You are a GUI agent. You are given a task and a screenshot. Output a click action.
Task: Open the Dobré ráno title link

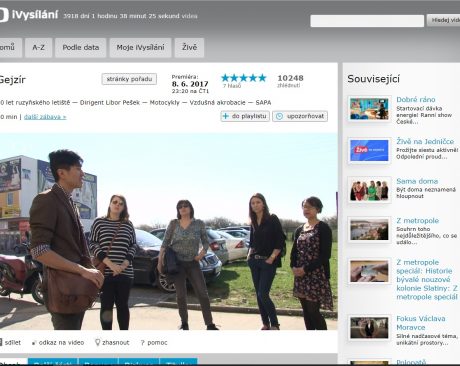[416, 99]
